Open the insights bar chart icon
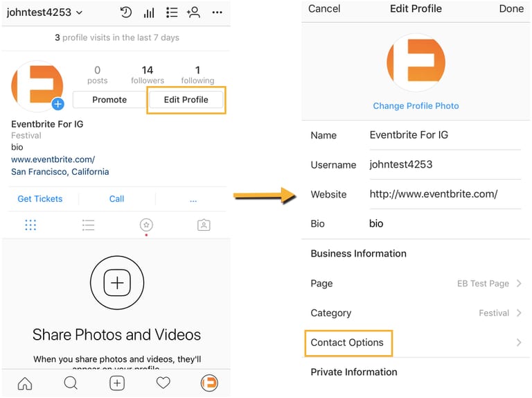Screen dimensions: 532x398 point(149,13)
